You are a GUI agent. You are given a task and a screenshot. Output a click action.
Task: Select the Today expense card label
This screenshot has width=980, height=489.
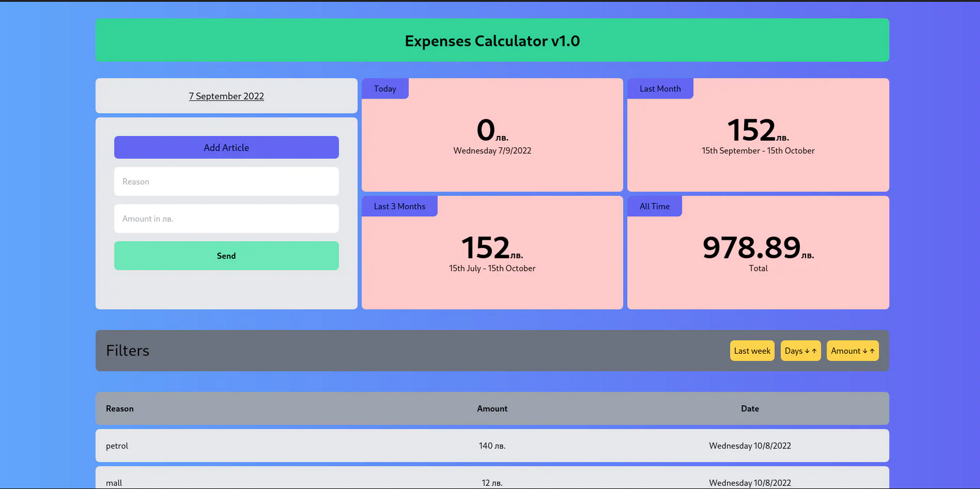click(x=385, y=89)
